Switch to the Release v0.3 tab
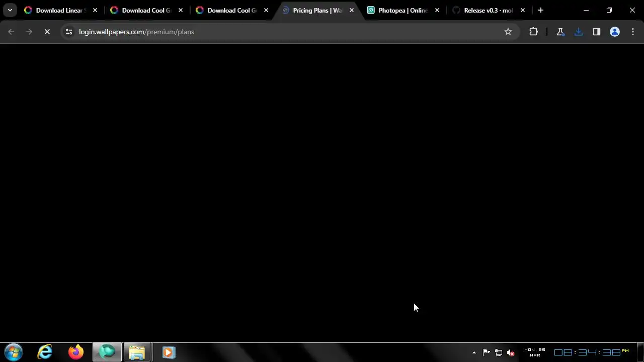Screen dimensions: 644x362 click(x=489, y=10)
